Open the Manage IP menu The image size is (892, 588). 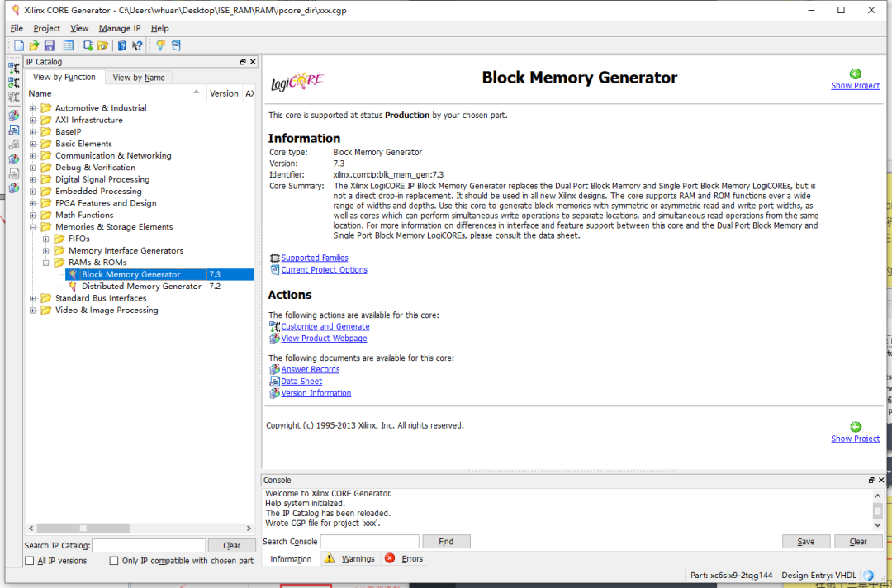120,28
